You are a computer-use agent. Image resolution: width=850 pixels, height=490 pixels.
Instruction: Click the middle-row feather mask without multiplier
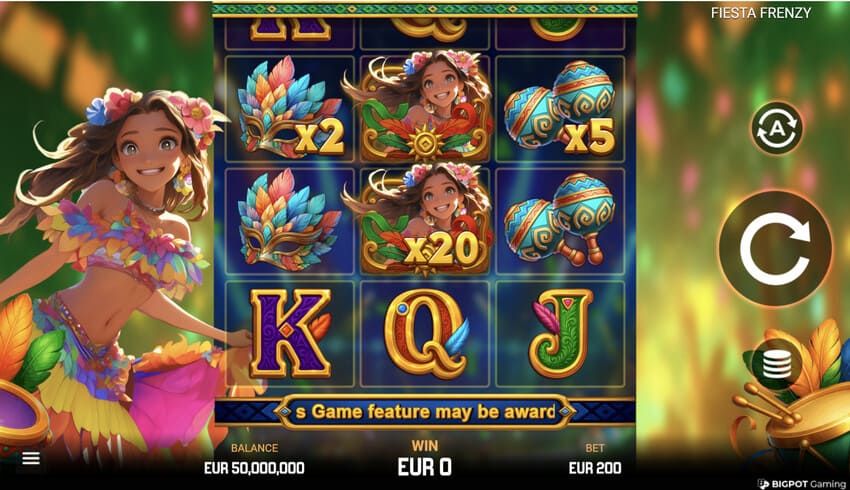pyautogui.click(x=289, y=220)
